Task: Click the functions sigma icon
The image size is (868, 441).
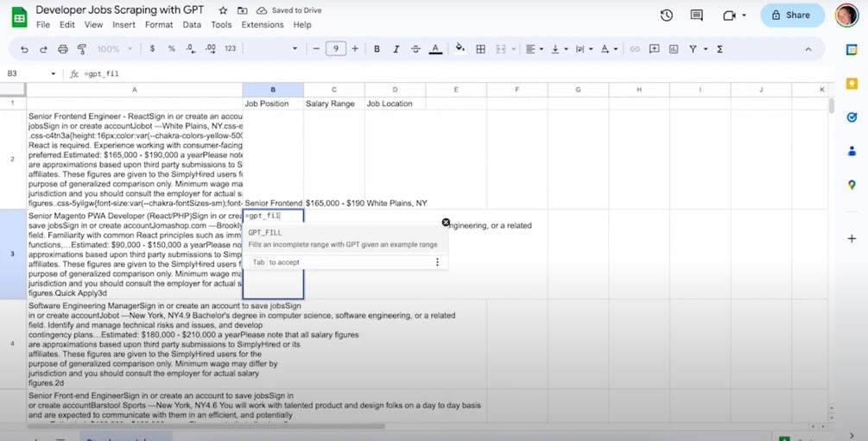Action: [719, 49]
